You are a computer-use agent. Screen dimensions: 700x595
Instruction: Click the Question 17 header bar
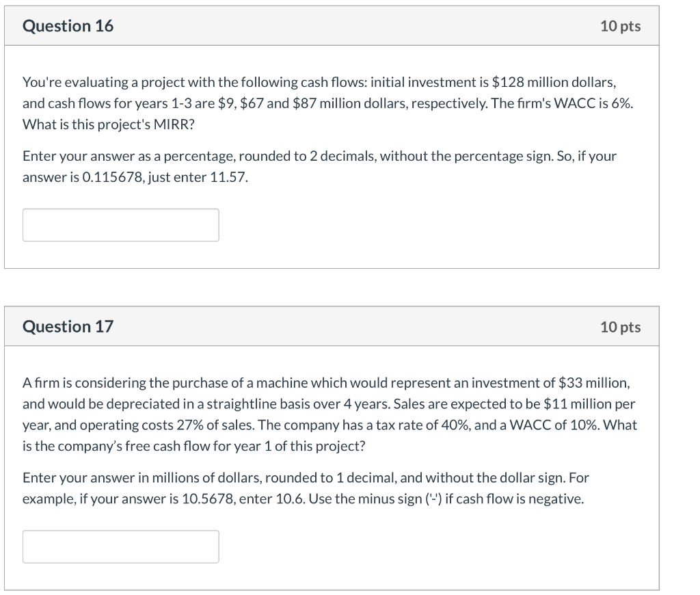[332, 326]
